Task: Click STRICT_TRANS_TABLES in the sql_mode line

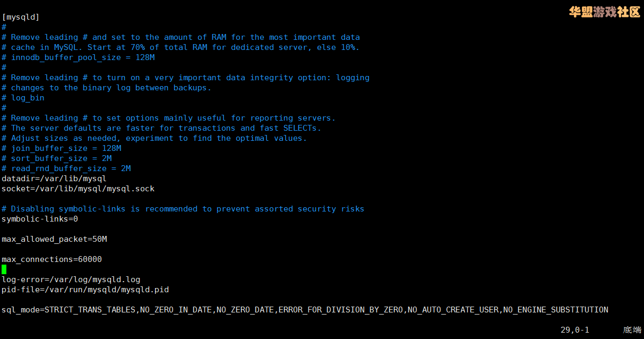Action: 90,310
